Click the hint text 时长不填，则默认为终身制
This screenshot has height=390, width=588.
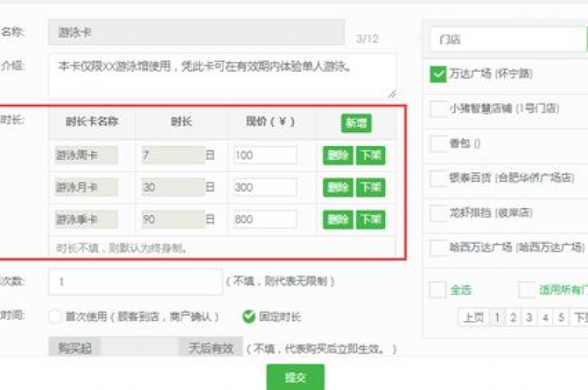[x=121, y=248]
